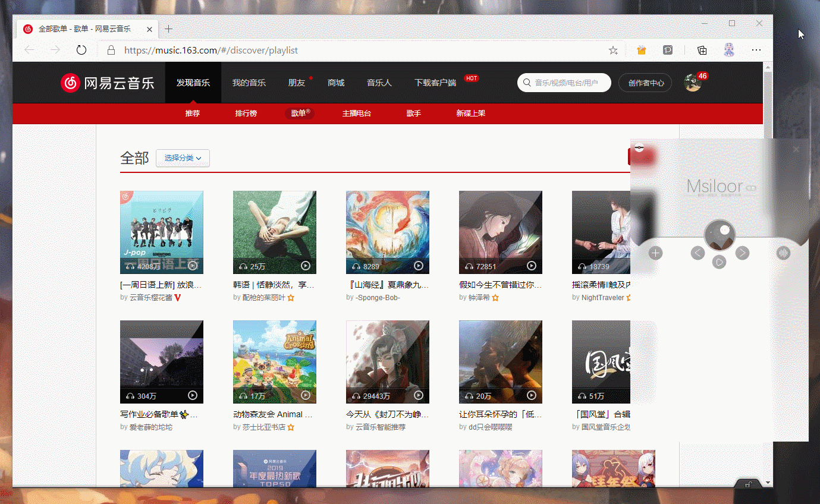Open the 下载客户端 link

coord(435,83)
